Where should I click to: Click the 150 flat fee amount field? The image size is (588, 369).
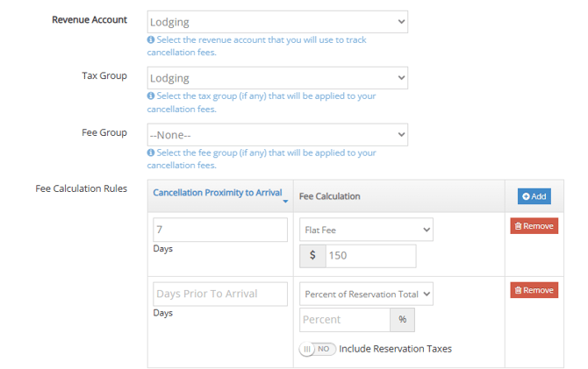point(369,256)
